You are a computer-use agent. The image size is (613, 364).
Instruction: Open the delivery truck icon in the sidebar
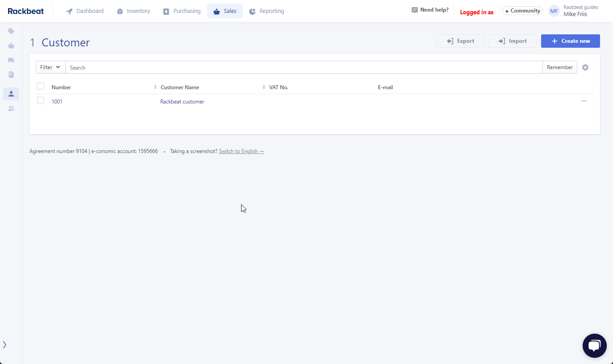tap(11, 60)
